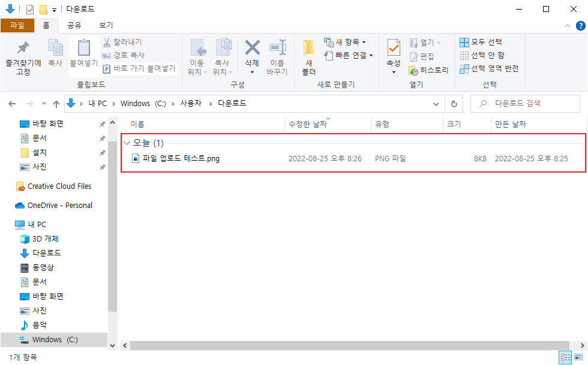
Task: Open 이동 위치 (Move to) menu
Action: 197,58
